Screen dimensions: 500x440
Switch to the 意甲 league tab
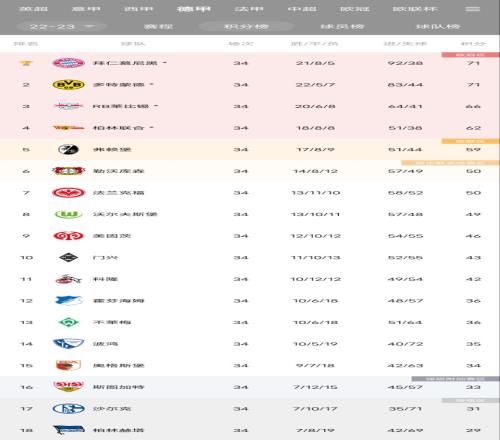[x=86, y=9]
